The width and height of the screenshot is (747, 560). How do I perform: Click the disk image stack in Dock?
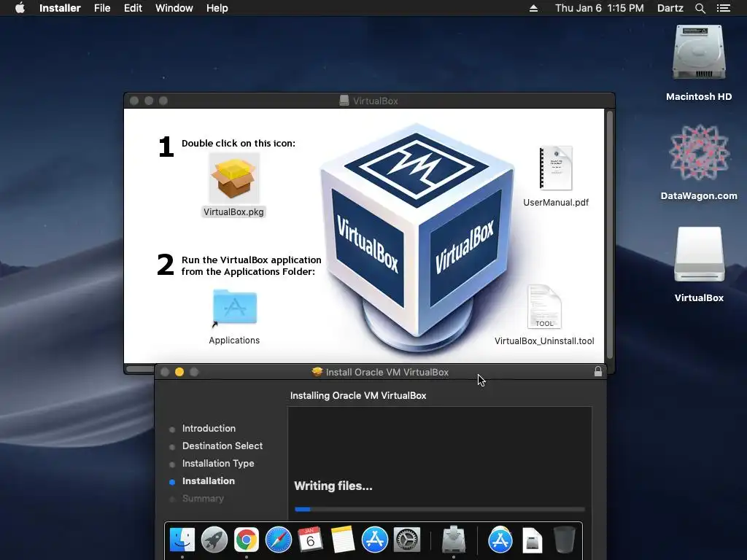(x=532, y=540)
